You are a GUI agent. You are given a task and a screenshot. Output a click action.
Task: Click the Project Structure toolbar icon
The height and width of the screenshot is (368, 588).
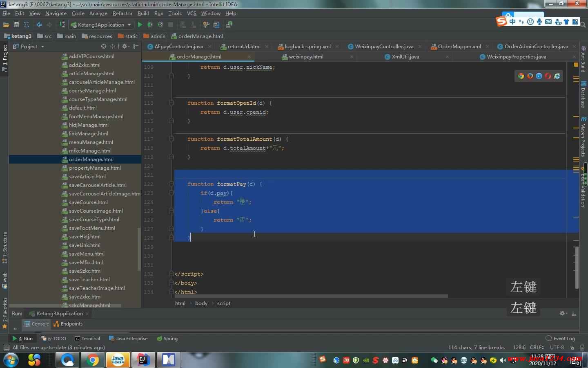[x=216, y=25]
